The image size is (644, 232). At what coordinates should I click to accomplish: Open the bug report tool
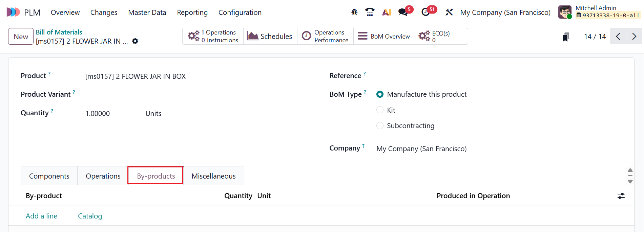(x=354, y=12)
